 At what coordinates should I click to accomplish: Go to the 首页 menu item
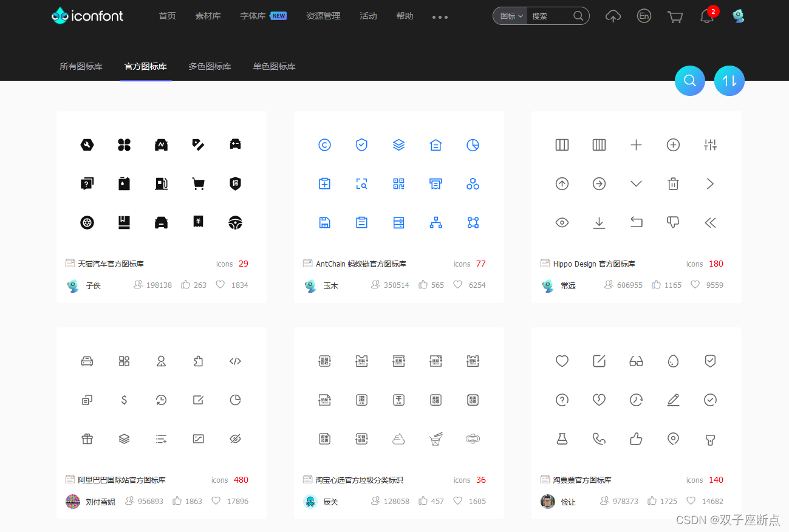(167, 16)
